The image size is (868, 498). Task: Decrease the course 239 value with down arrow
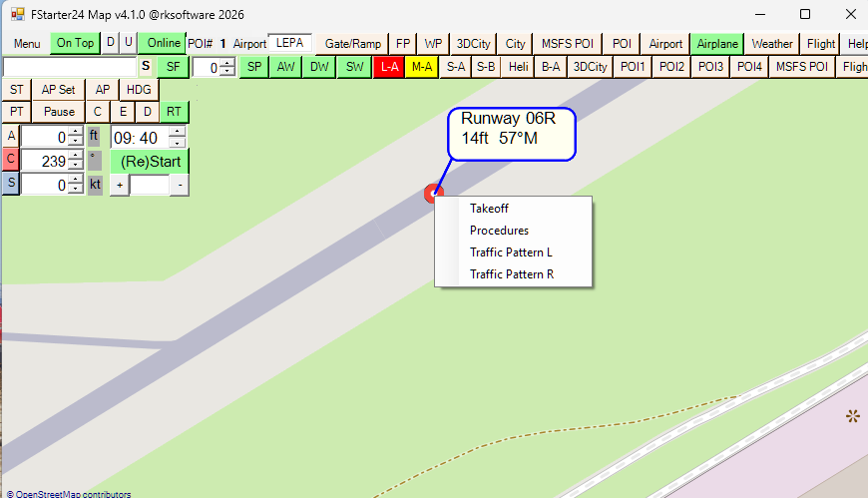click(x=75, y=165)
